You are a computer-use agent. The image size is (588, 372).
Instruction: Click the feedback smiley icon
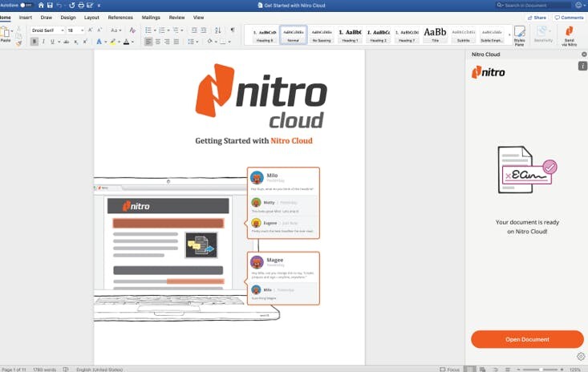coord(578,6)
